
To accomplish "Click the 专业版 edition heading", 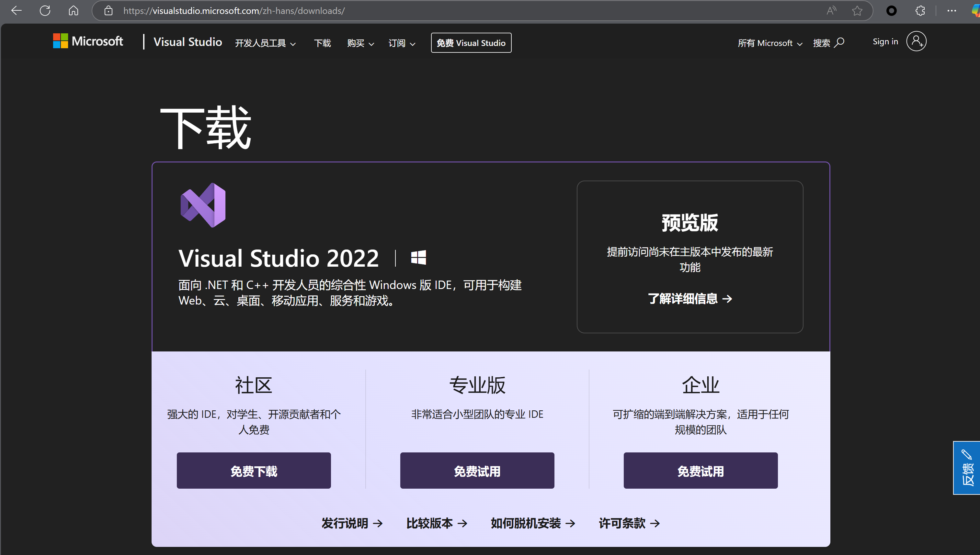I will pos(477,385).
